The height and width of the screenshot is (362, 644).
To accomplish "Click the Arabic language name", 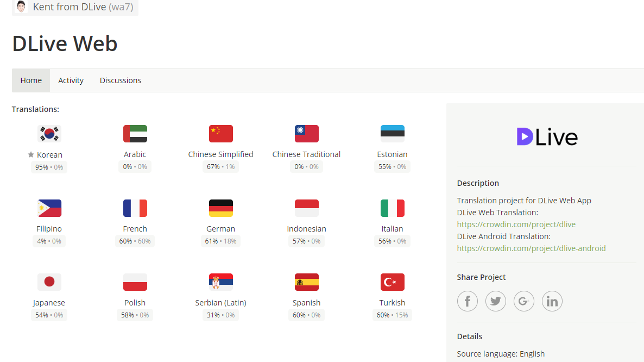I will 135,154.
